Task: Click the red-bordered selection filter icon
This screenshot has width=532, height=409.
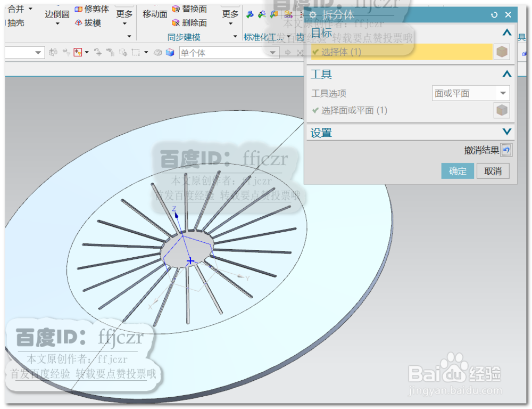Action: (x=78, y=52)
